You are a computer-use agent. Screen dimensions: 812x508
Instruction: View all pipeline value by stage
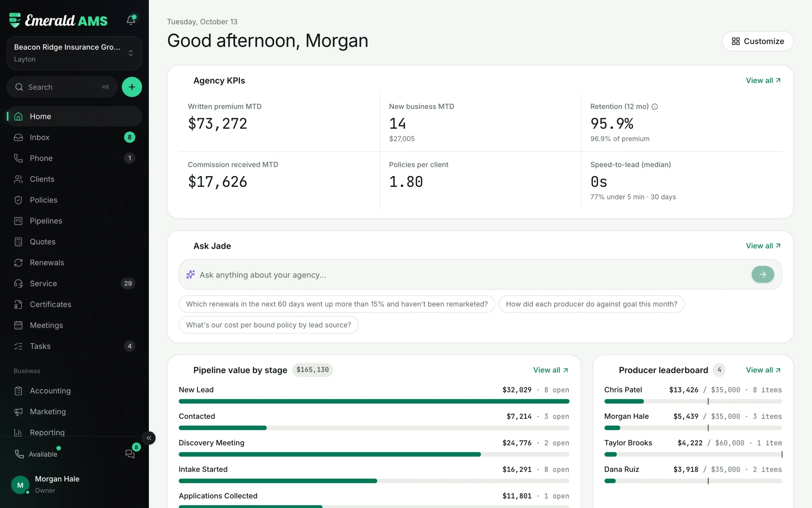pyautogui.click(x=551, y=370)
